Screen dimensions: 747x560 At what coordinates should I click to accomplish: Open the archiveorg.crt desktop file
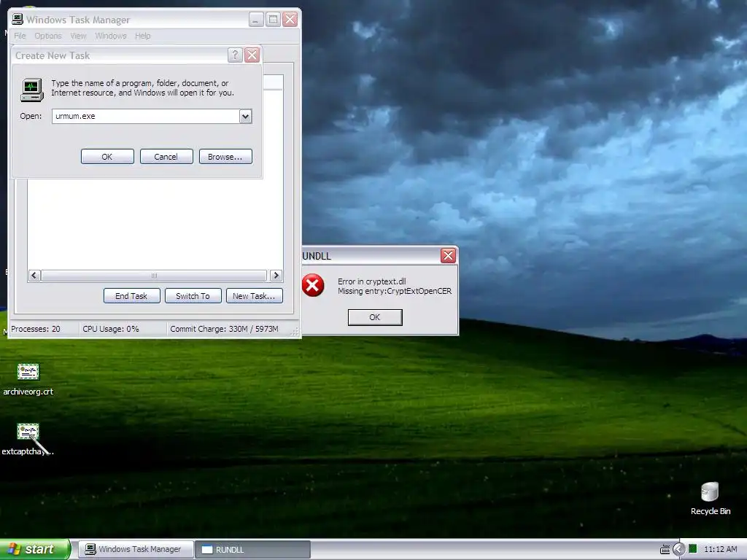(28, 379)
